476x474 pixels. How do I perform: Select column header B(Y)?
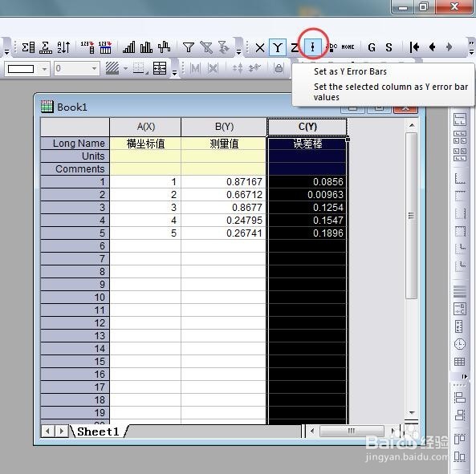coord(224,127)
